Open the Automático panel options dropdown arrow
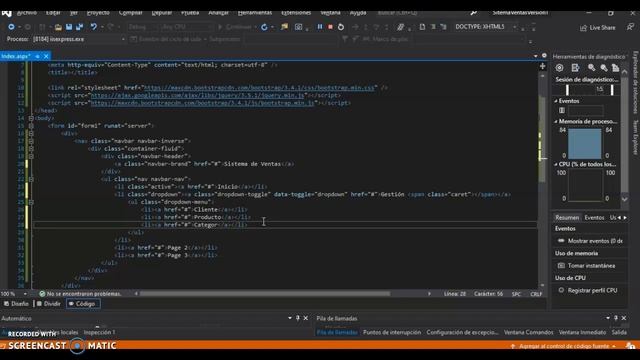The width and height of the screenshot is (640, 360). tap(290, 318)
